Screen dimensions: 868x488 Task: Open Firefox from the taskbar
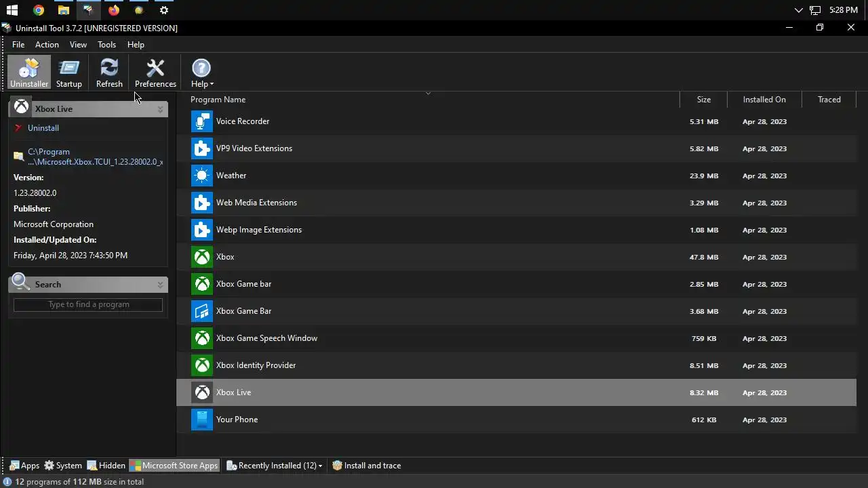click(114, 10)
